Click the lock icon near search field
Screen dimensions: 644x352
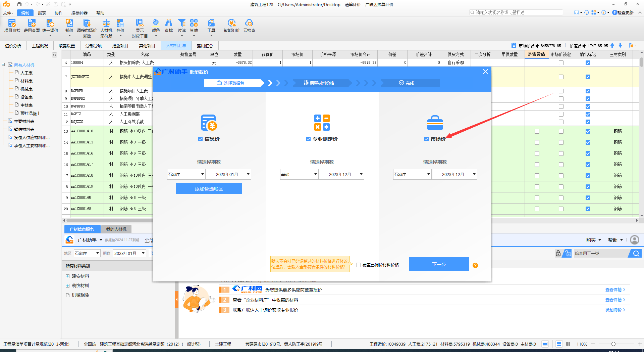(558, 253)
